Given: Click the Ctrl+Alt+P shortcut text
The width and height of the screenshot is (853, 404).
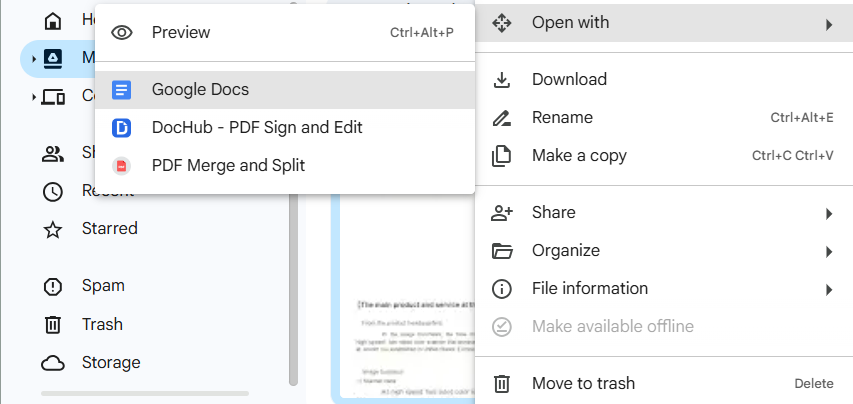Looking at the screenshot, I should 422,33.
